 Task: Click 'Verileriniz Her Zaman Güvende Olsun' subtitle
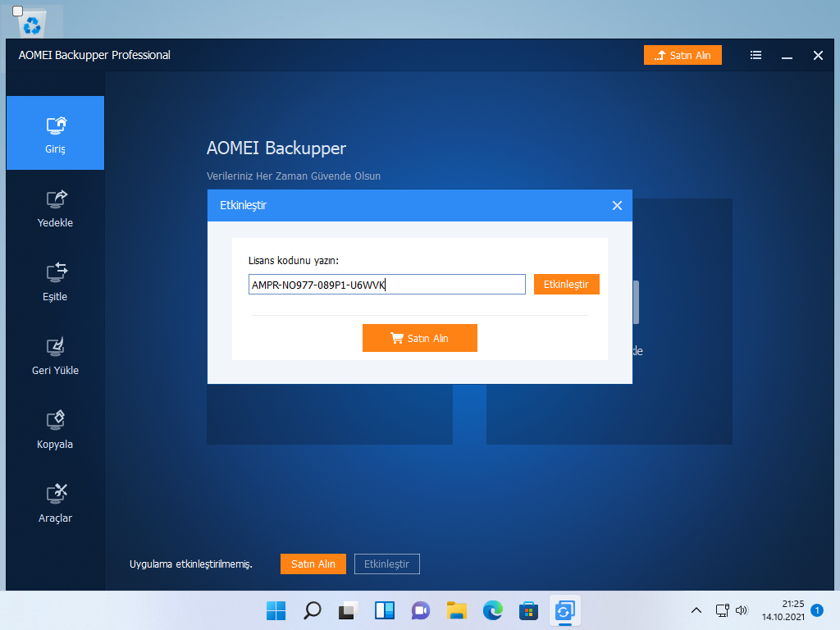pos(294,176)
